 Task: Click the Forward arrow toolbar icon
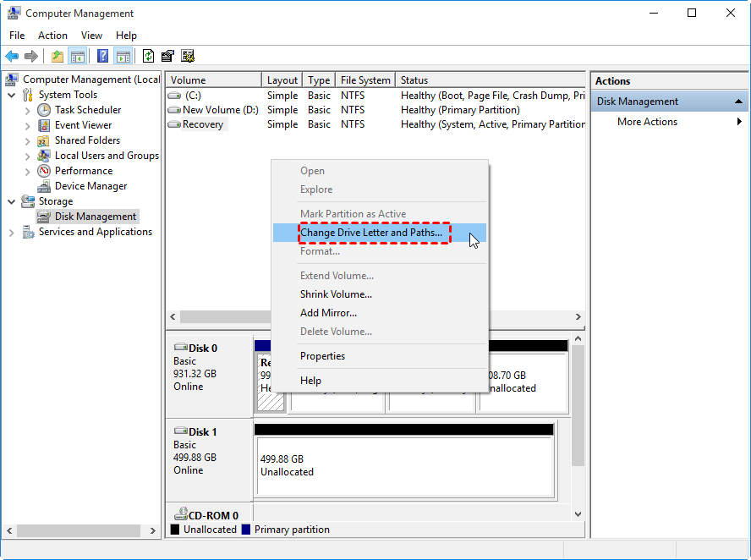tap(31, 57)
